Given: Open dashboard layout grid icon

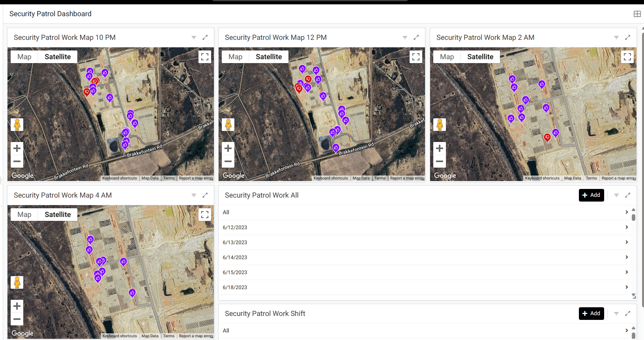Looking at the screenshot, I should point(637,14).
